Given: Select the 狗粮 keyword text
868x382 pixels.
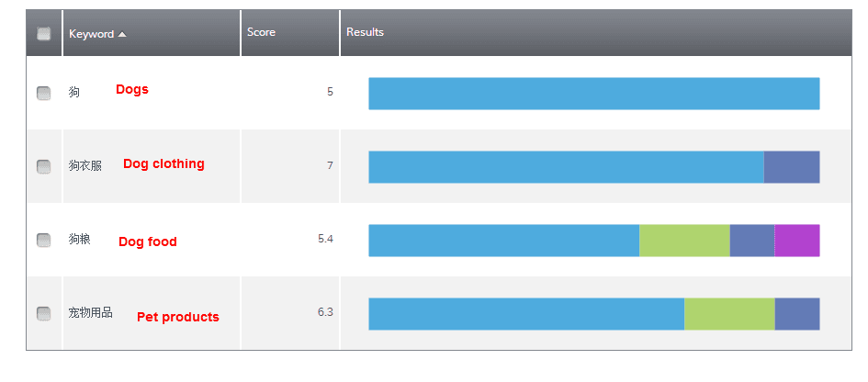Looking at the screenshot, I should point(79,239).
